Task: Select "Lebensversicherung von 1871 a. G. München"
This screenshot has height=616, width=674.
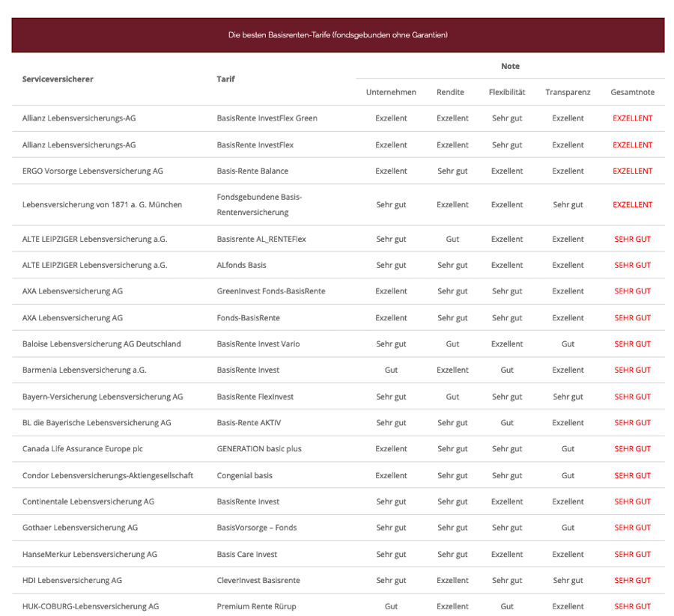Action: coord(102,205)
